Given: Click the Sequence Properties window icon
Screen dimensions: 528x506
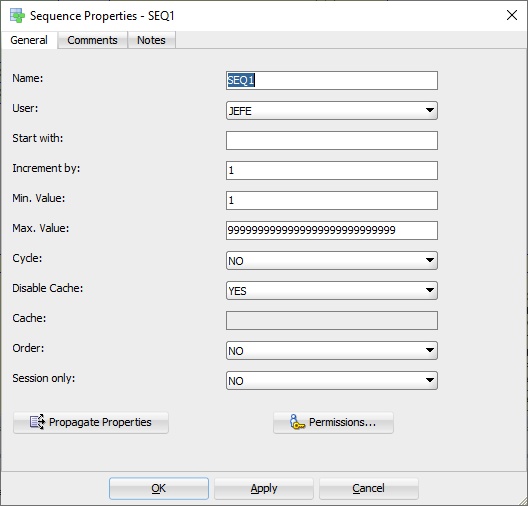Looking at the screenshot, I should tap(17, 16).
